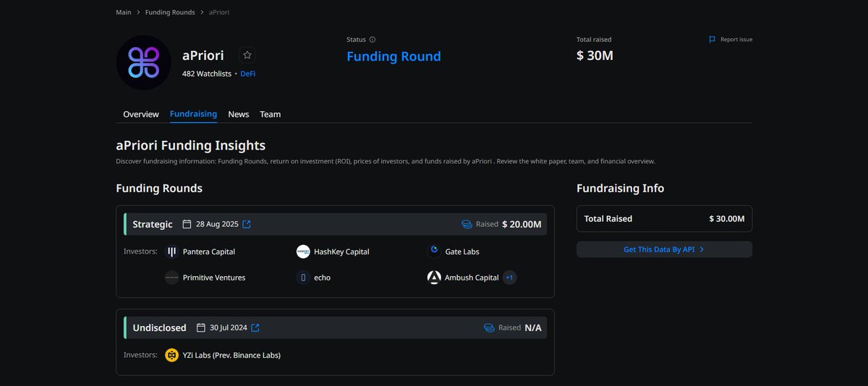Expand the +1 more investors badge
Image resolution: width=868 pixels, height=386 pixels.
coord(510,278)
